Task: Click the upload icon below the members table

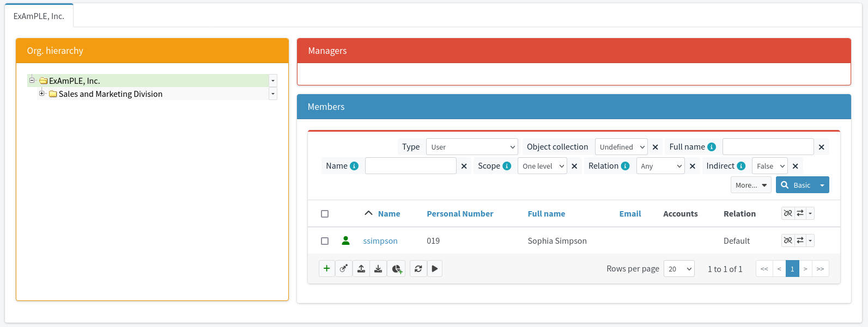Action: point(361,269)
